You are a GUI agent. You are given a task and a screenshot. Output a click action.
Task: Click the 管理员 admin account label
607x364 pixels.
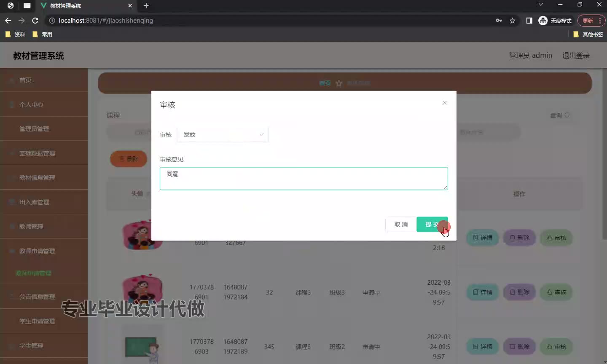(x=530, y=56)
